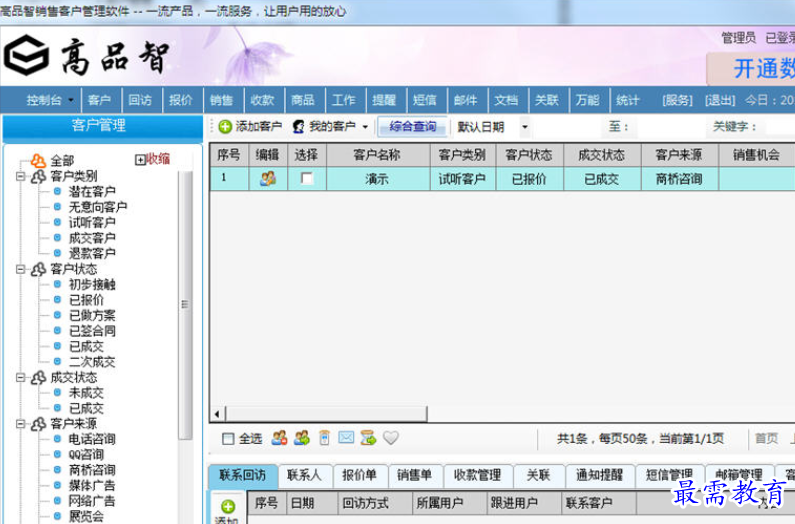Click the 综合查询 button
The height and width of the screenshot is (524, 795).
point(413,127)
